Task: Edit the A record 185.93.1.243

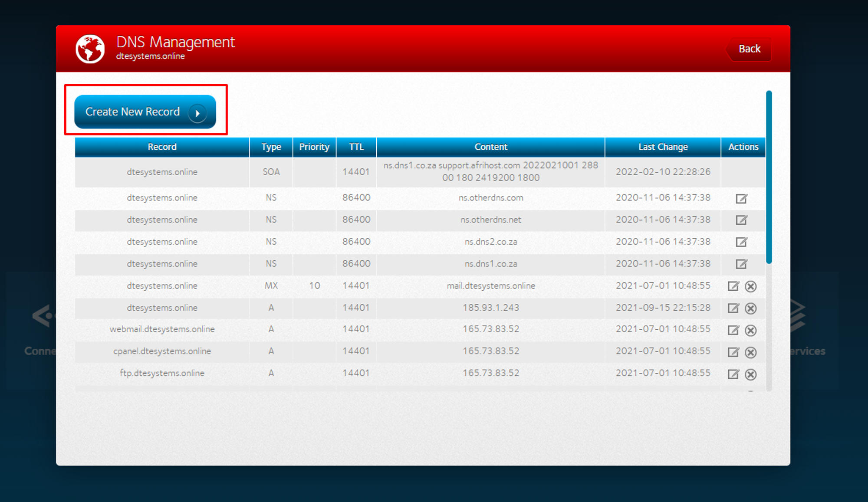Action: [733, 308]
